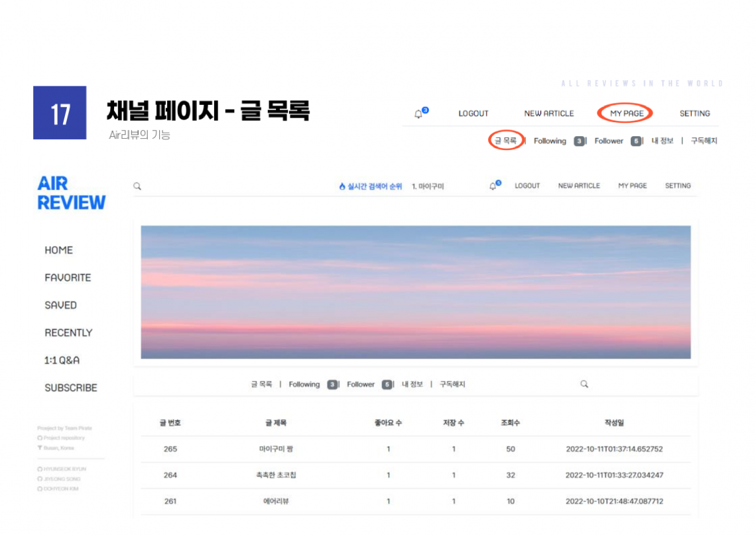This screenshot has width=756, height=535.
Task: Open SETTING in the enlarged inset
Action: 694,114
